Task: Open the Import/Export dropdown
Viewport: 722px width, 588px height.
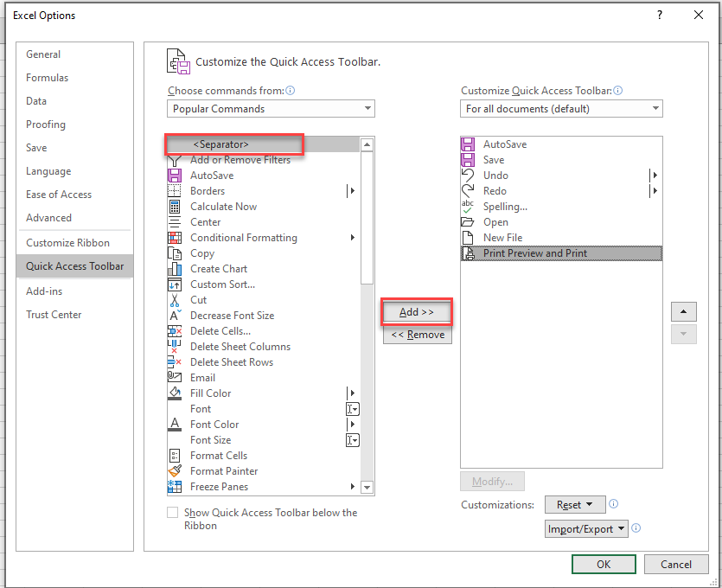Action: pos(586,529)
